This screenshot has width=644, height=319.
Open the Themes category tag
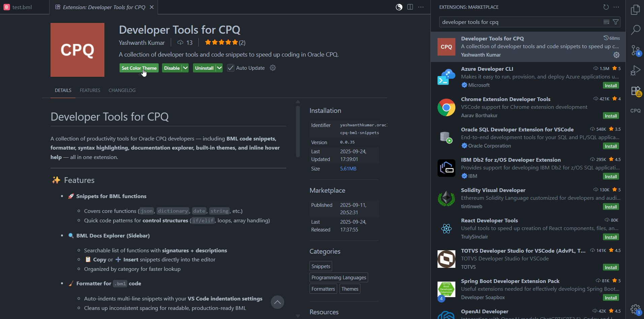[x=350, y=289]
